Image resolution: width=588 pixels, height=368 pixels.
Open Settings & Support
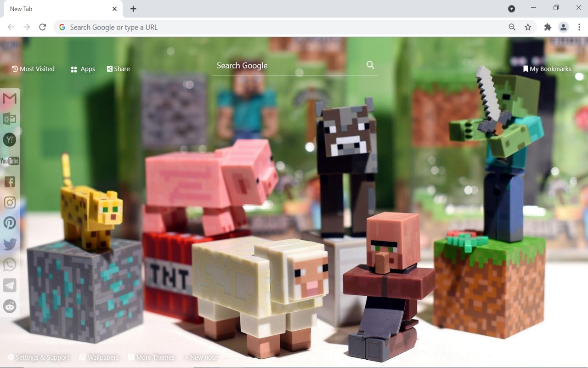coord(39,357)
